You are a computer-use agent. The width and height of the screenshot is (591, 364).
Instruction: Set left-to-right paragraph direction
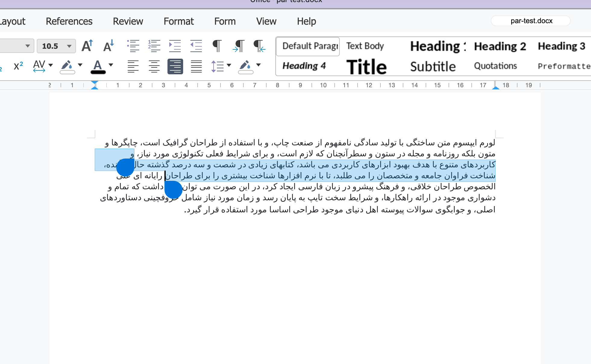pos(239,46)
